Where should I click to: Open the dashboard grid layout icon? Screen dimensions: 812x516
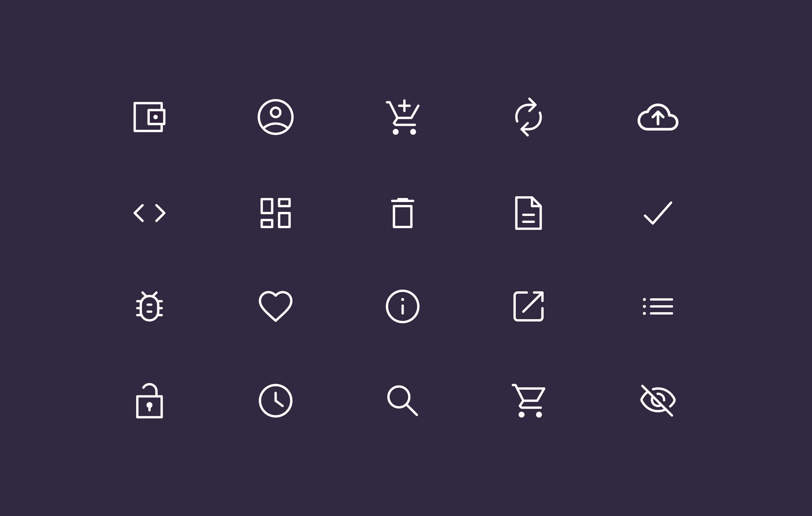[x=275, y=213]
